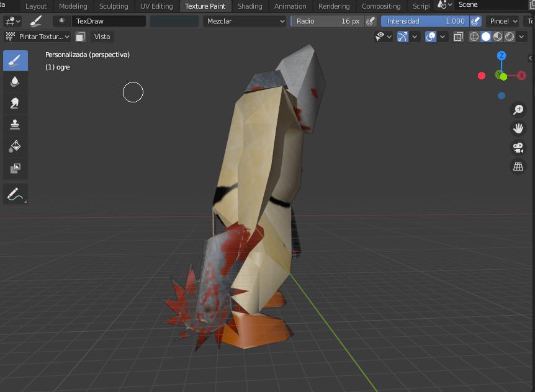Expand the sidebar panel arrow
The height and width of the screenshot is (392, 535).
(x=531, y=58)
